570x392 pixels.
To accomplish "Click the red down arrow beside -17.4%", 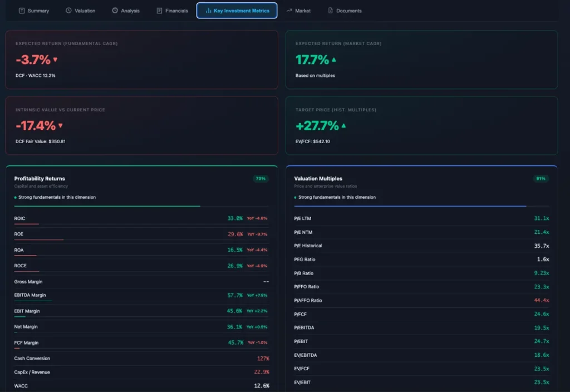I will pos(60,126).
